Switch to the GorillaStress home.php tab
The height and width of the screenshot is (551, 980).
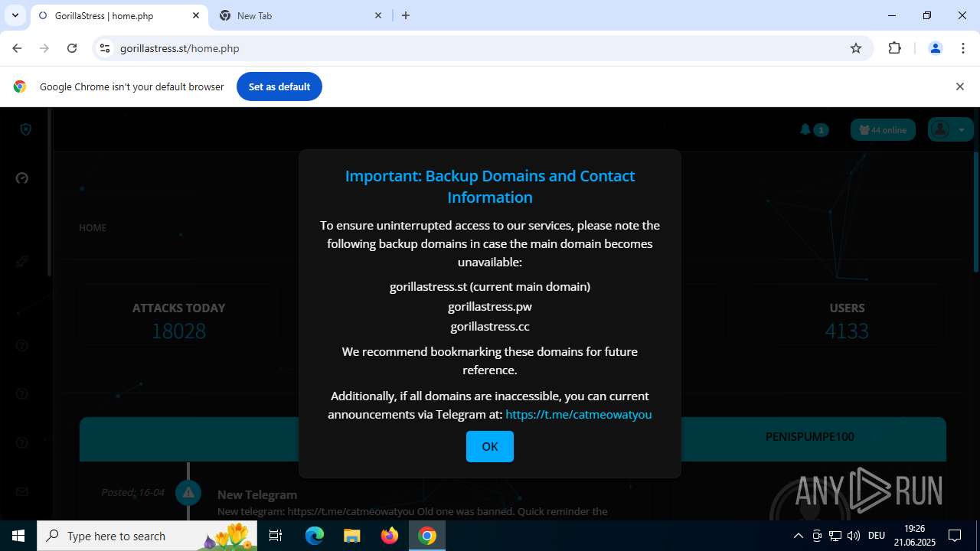click(x=119, y=15)
